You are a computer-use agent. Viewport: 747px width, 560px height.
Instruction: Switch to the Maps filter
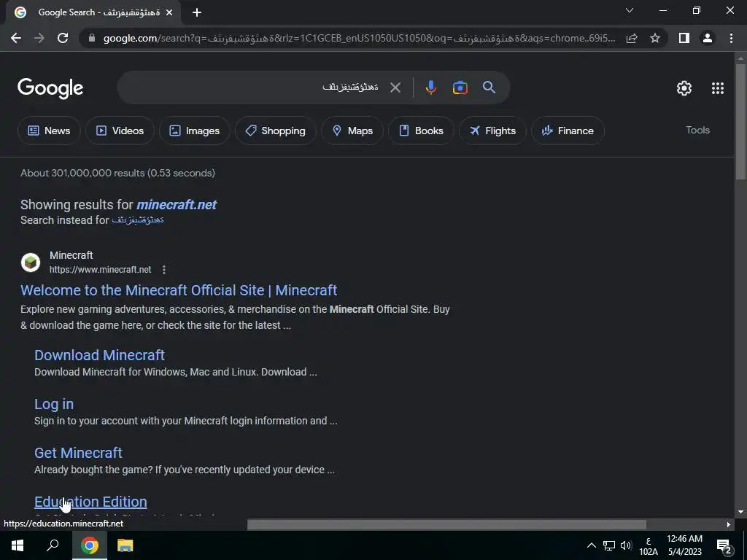tap(352, 131)
